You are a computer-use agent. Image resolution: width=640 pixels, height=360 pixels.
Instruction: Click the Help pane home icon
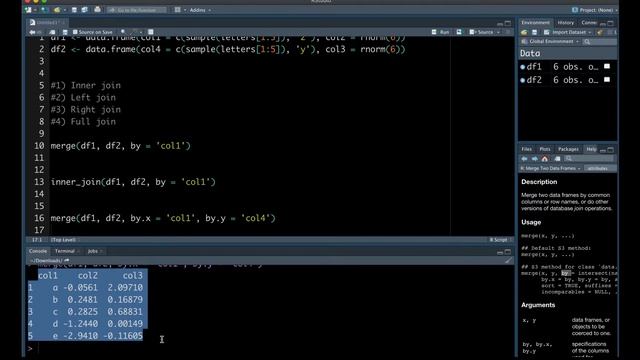(x=545, y=159)
